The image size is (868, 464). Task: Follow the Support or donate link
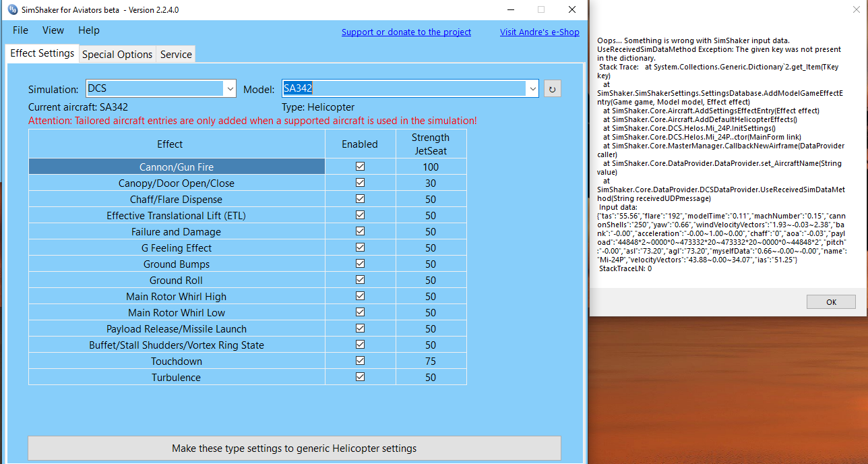click(406, 32)
